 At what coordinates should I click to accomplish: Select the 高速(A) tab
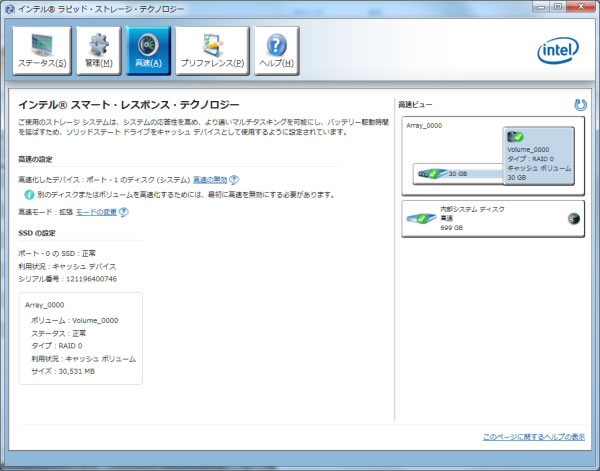[148, 51]
